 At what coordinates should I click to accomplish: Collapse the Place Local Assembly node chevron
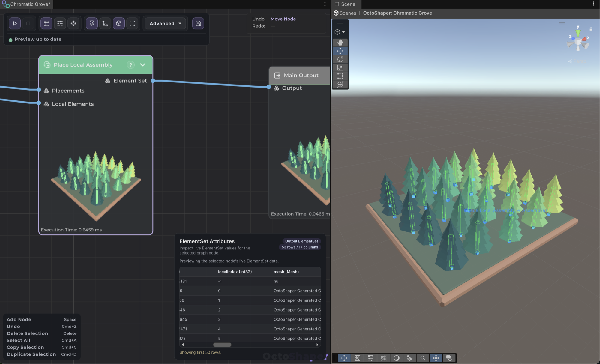[143, 65]
